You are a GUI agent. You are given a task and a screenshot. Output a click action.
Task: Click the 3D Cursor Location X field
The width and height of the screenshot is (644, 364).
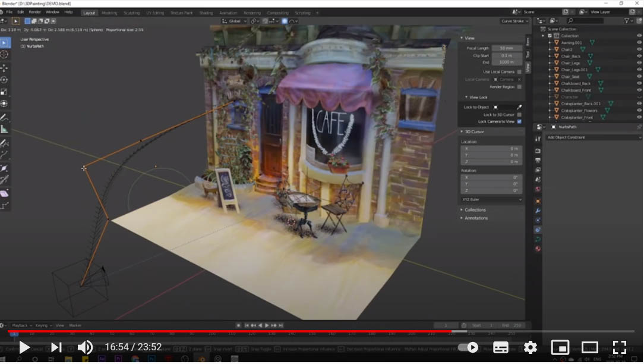(492, 149)
